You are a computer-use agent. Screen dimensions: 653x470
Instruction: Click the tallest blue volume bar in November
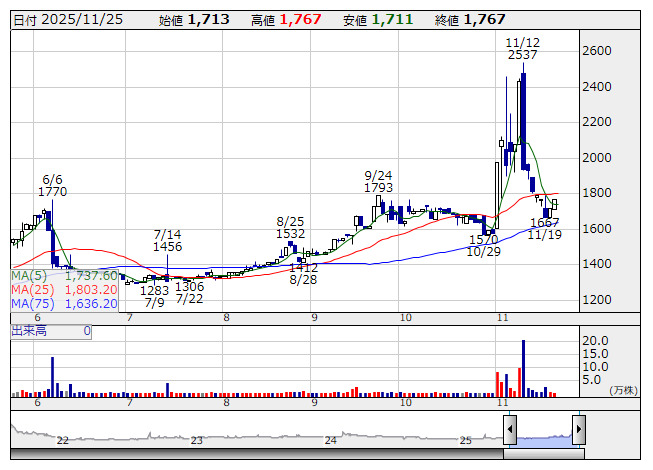(522, 368)
